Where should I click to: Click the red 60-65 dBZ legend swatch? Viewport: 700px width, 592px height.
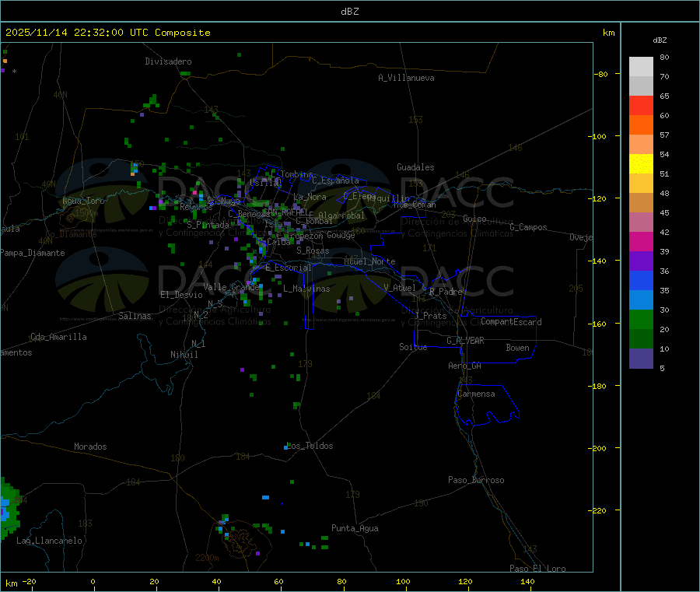pos(641,105)
